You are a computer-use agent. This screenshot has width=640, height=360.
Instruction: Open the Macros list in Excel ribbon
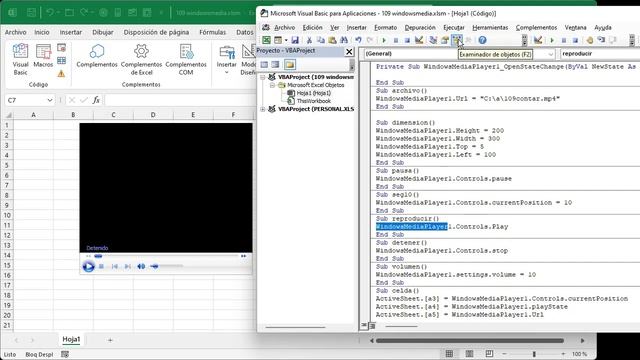tap(43, 56)
